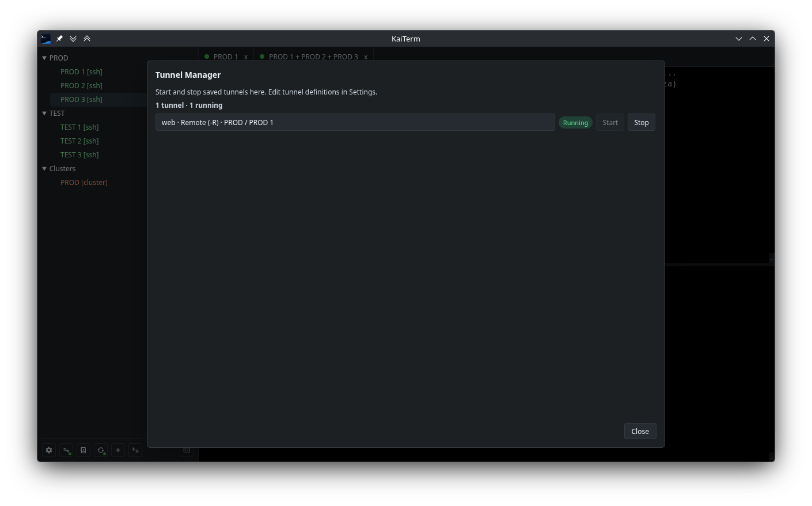This screenshot has width=812, height=506.
Task: Collapse the PROD tree group
Action: tap(44, 58)
